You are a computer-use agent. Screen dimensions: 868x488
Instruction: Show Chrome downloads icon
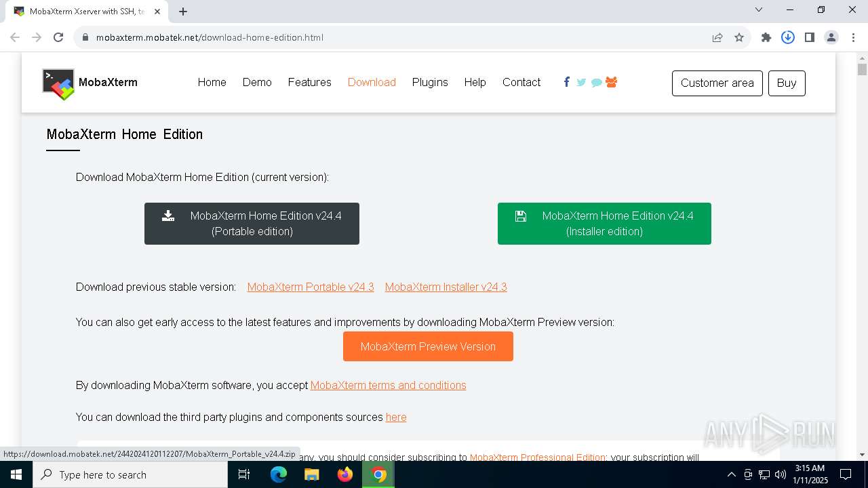pyautogui.click(x=788, y=37)
